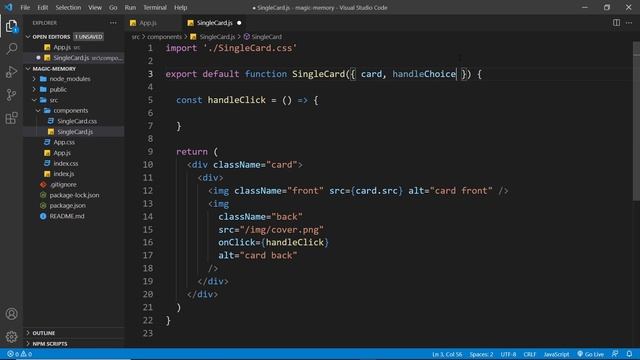Open index.js file

(x=64, y=174)
